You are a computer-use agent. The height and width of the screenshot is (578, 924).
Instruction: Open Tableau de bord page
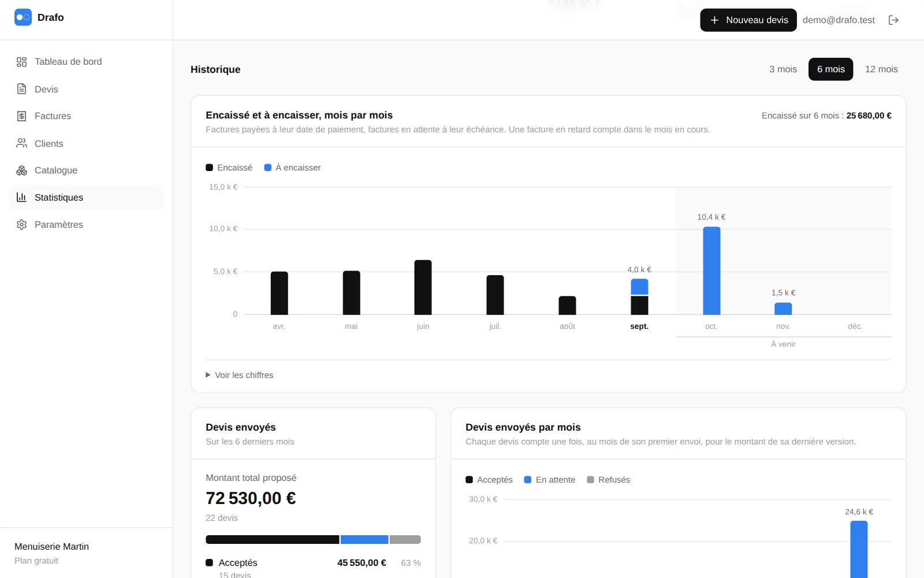(x=87, y=62)
